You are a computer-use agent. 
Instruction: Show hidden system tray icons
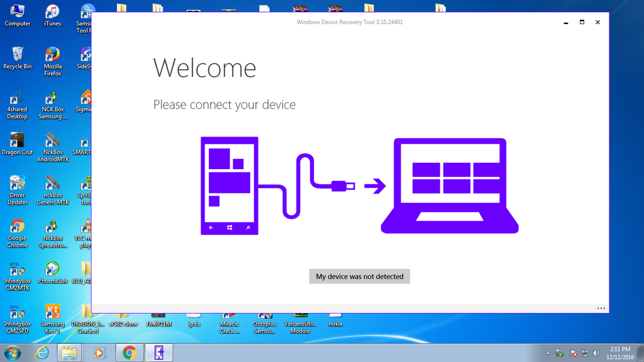coord(548,353)
